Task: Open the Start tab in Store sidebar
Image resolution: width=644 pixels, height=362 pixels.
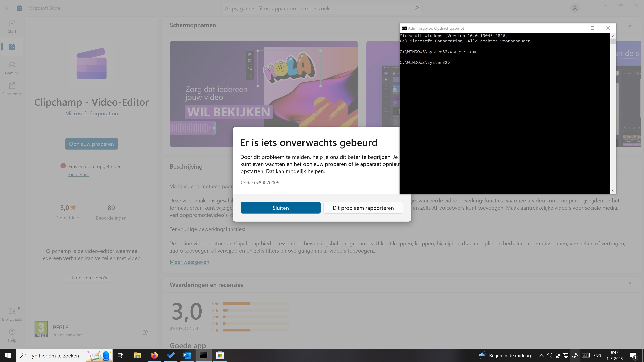Action: pos(12,26)
